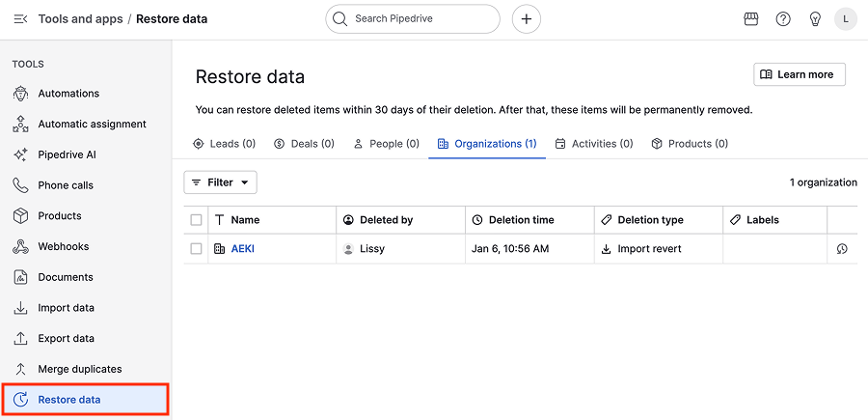Image resolution: width=868 pixels, height=420 pixels.
Task: Expand the Filter dropdown
Action: (221, 182)
